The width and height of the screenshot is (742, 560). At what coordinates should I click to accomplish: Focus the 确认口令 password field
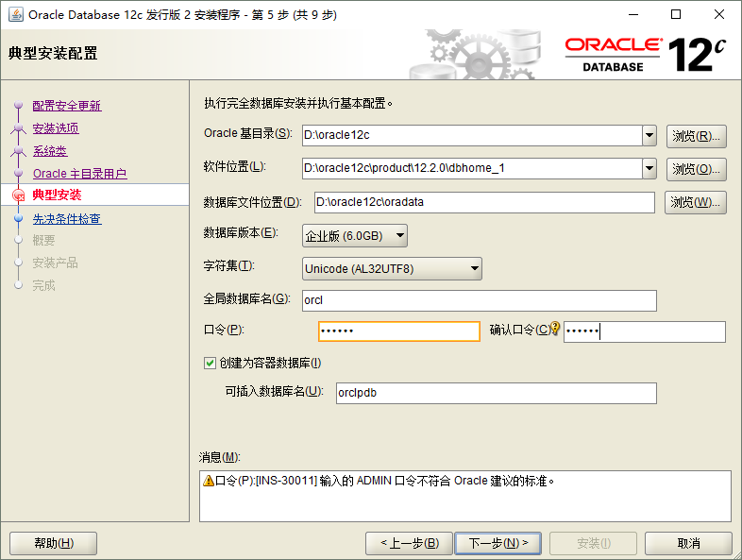click(645, 331)
